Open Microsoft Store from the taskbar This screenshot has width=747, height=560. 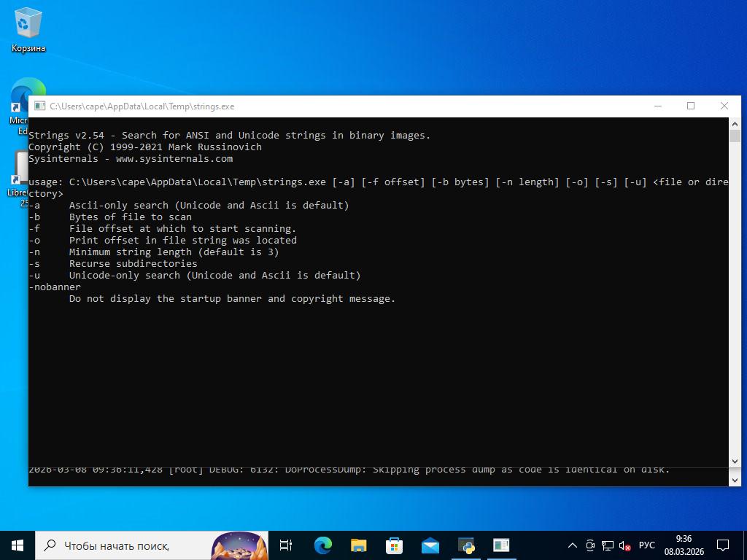click(394, 545)
